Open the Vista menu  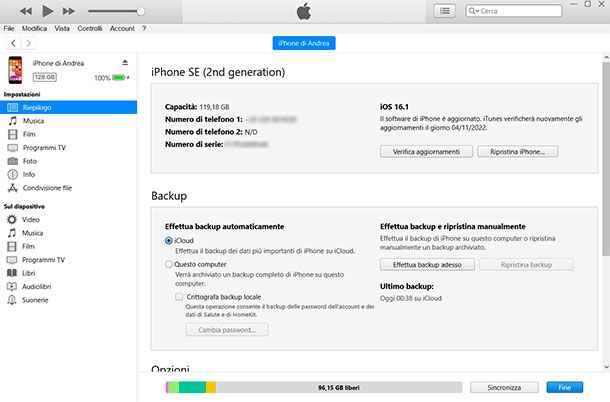[x=62, y=28]
